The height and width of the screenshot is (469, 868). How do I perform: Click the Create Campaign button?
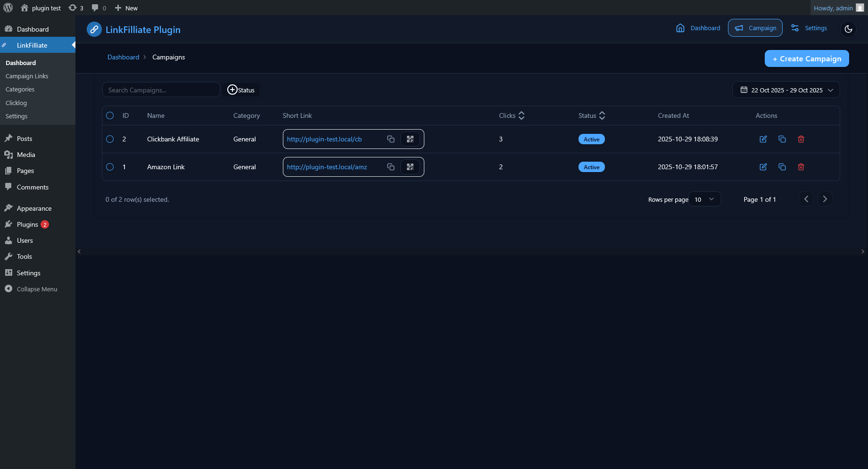[806, 58]
